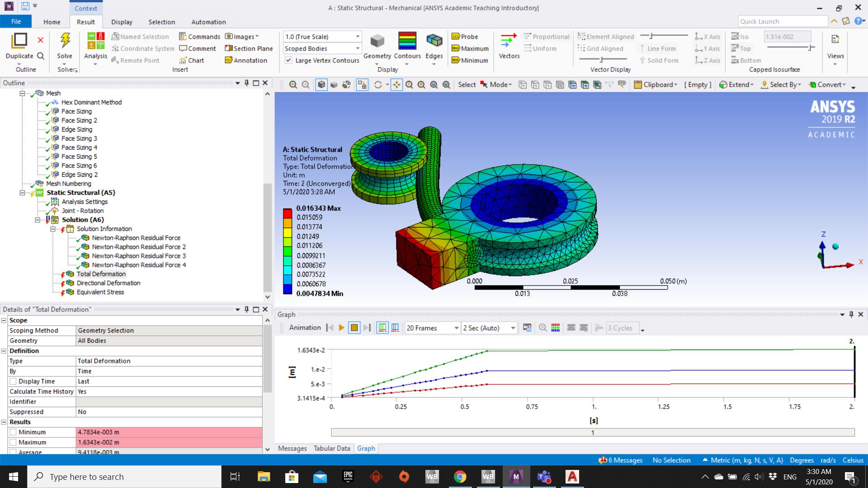Click the Rotate tool in viewport toolbar
The height and width of the screenshot is (488, 868).
tap(378, 84)
